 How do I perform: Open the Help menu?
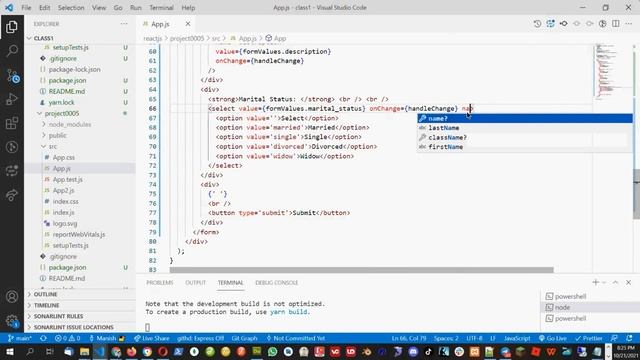(x=188, y=8)
